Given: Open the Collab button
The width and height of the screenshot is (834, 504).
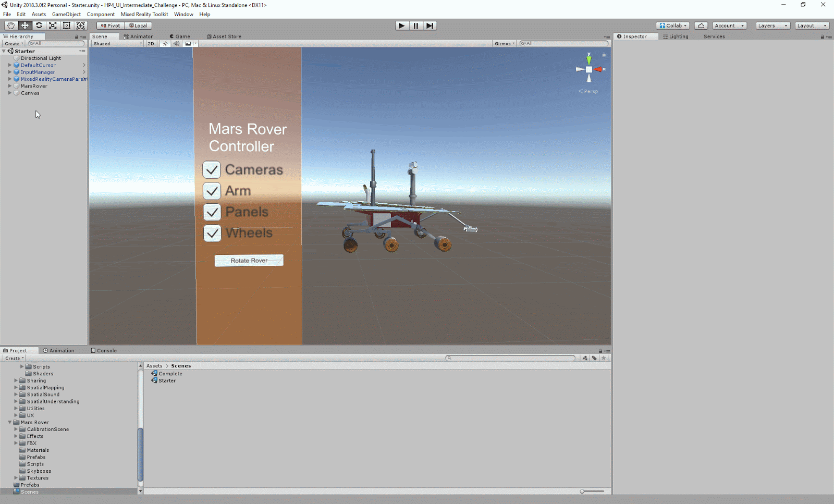Looking at the screenshot, I should 673,26.
